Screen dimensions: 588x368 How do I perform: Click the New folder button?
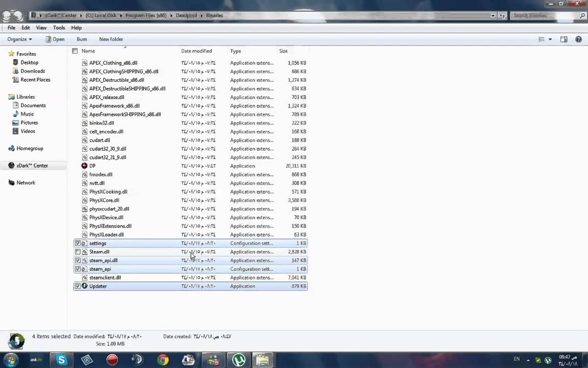111,39
